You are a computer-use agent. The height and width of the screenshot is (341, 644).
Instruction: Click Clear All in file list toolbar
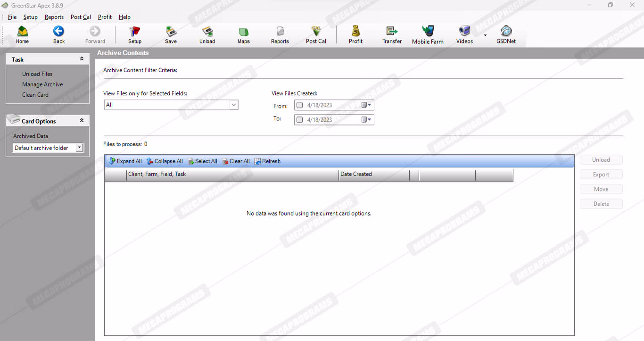click(236, 161)
